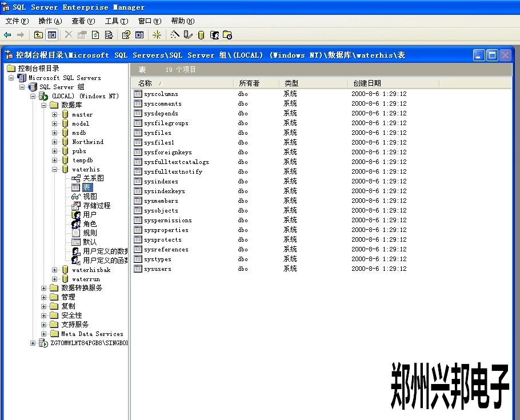The width and height of the screenshot is (520, 420).
Task: Expand the model database node
Action: click(55, 124)
